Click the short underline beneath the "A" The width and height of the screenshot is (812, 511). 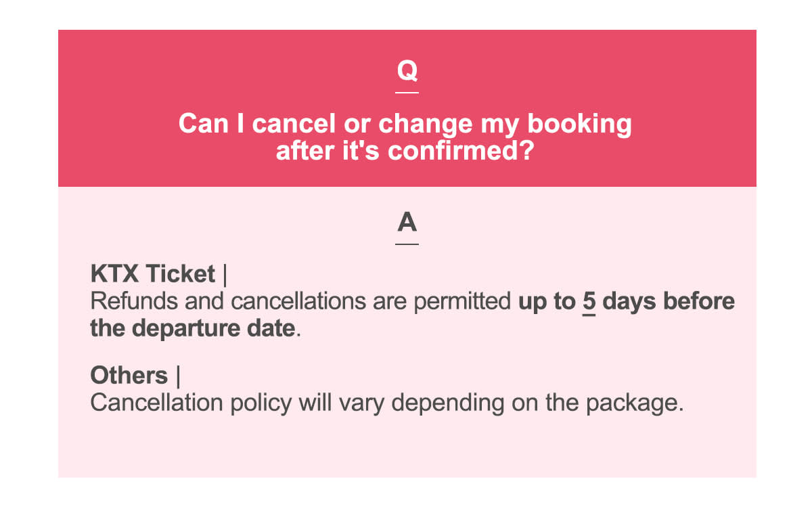(x=407, y=244)
